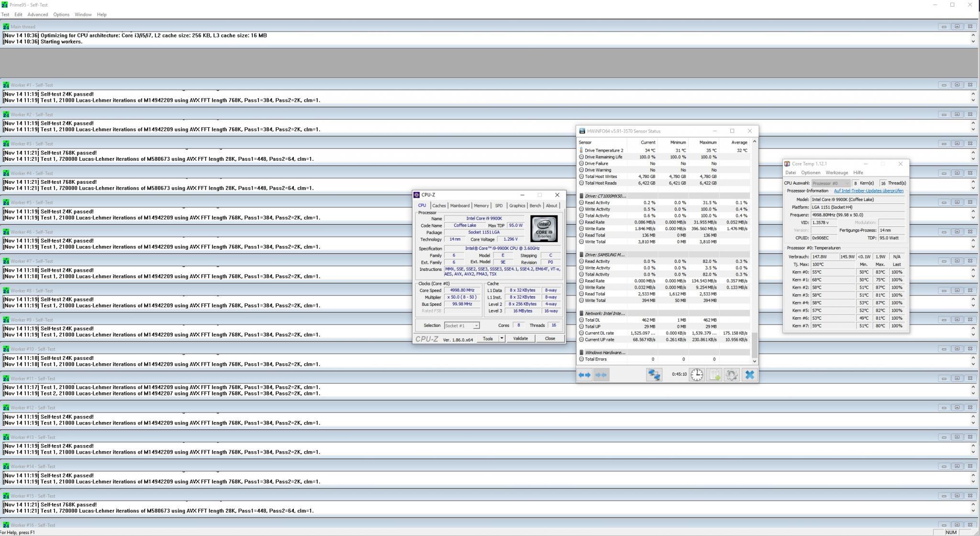Image resolution: width=980 pixels, height=536 pixels.
Task: Click the HWiNFO shrink columns arrows icon
Action: coord(601,375)
